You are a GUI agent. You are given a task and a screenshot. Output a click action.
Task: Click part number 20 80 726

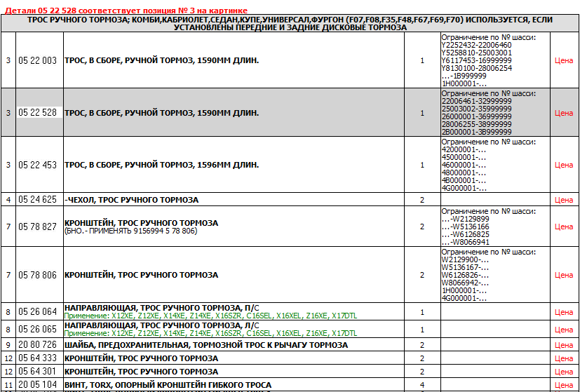point(38,345)
